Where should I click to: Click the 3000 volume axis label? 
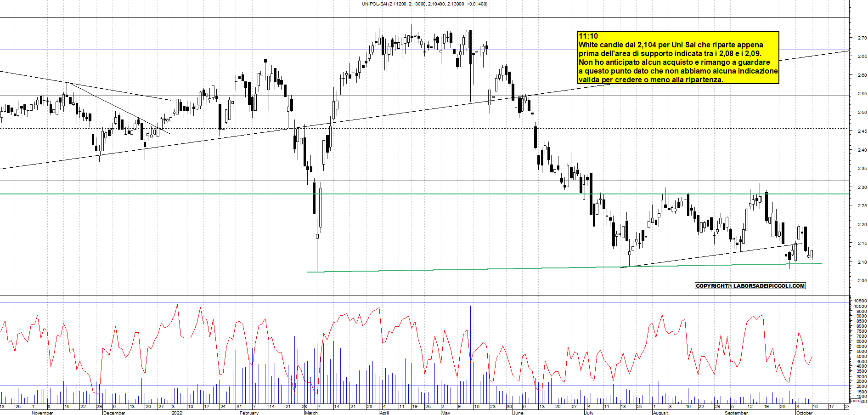(x=861, y=377)
